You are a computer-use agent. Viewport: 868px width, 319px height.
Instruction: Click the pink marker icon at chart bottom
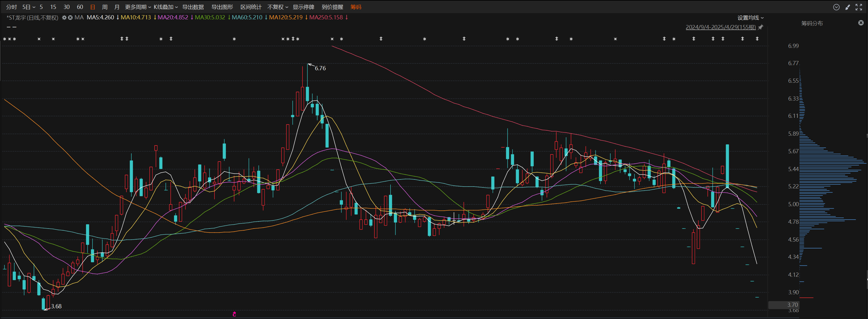pyautogui.click(x=234, y=314)
